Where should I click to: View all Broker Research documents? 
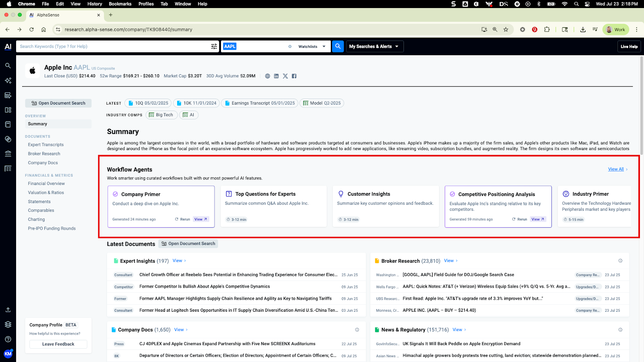451,261
